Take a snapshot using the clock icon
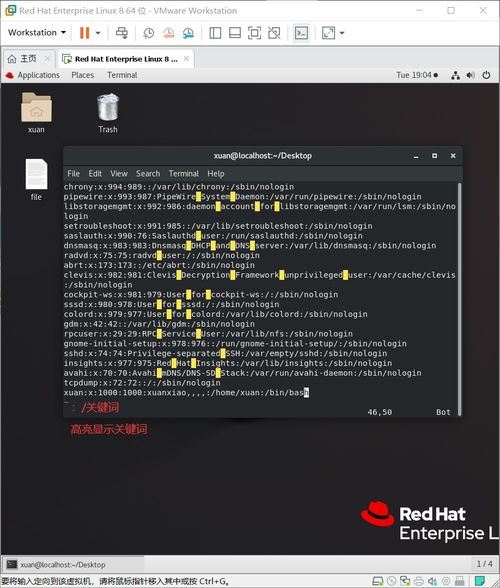Screen dimensions: 500x588 tap(149, 33)
